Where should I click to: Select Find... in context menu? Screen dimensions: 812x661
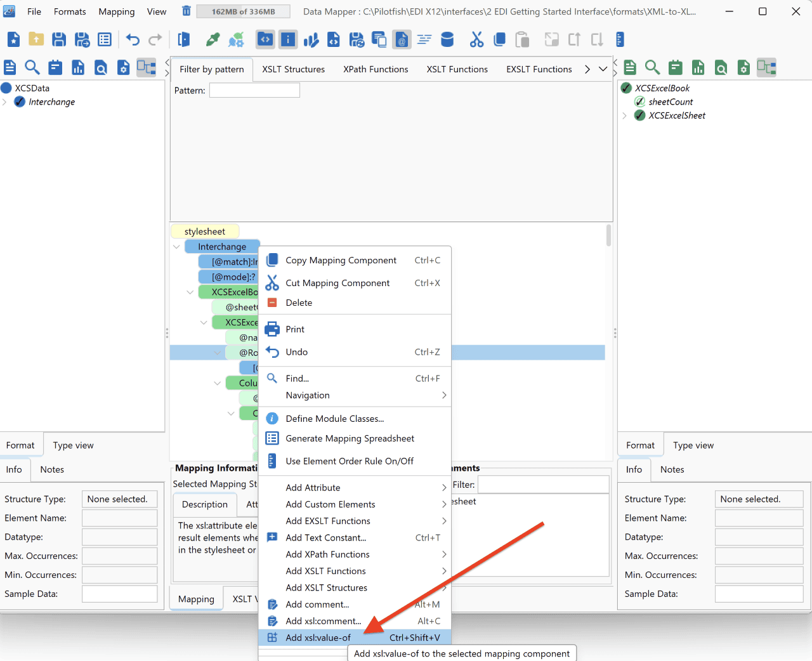tap(355, 378)
